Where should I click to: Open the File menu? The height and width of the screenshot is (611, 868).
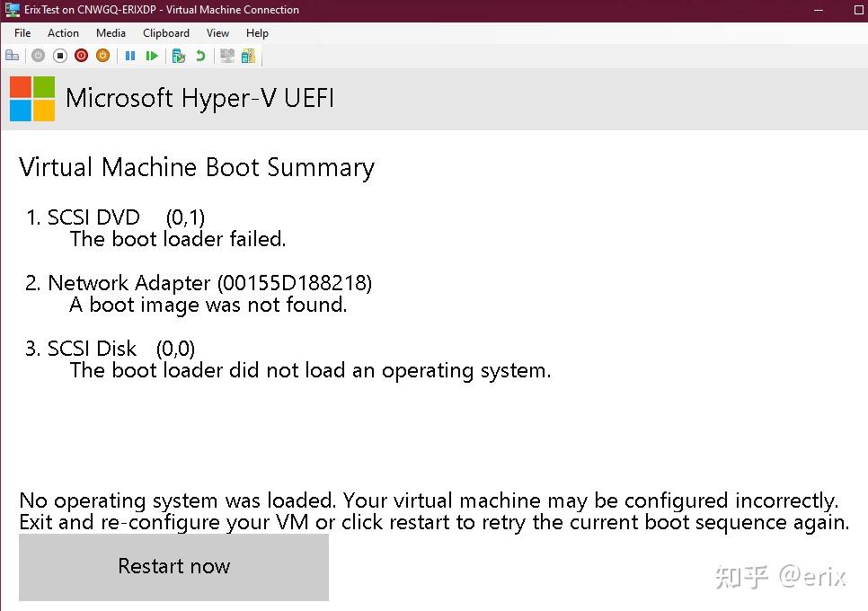[x=22, y=33]
